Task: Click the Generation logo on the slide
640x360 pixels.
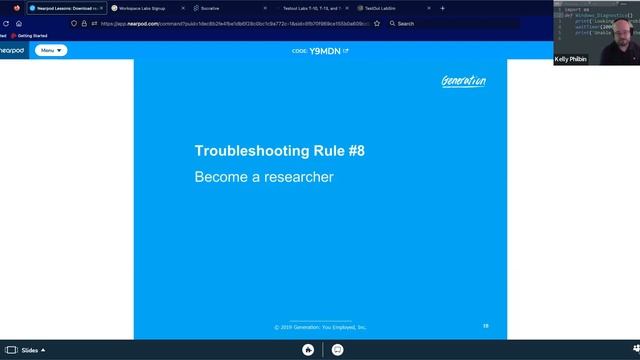Action: (464, 81)
